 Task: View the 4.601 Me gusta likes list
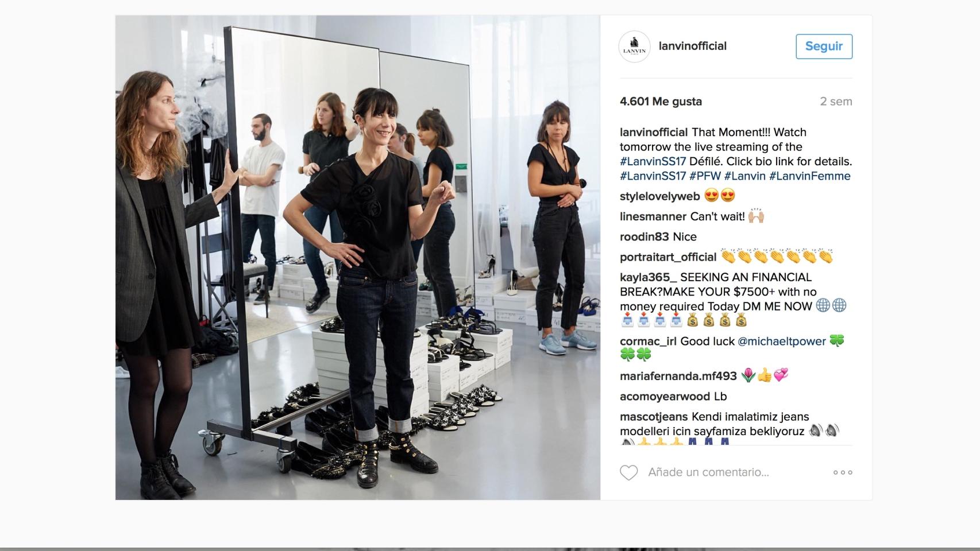(661, 102)
